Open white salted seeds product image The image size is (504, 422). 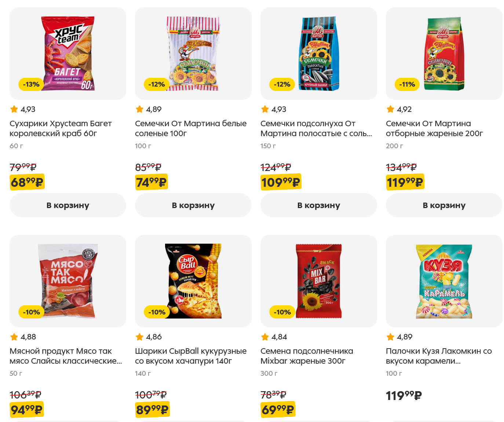coord(193,53)
